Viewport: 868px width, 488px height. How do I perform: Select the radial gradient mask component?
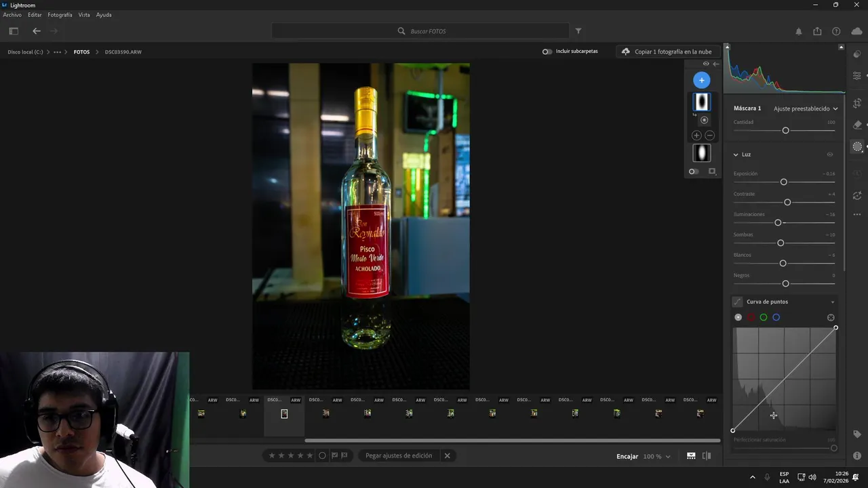coord(704,120)
